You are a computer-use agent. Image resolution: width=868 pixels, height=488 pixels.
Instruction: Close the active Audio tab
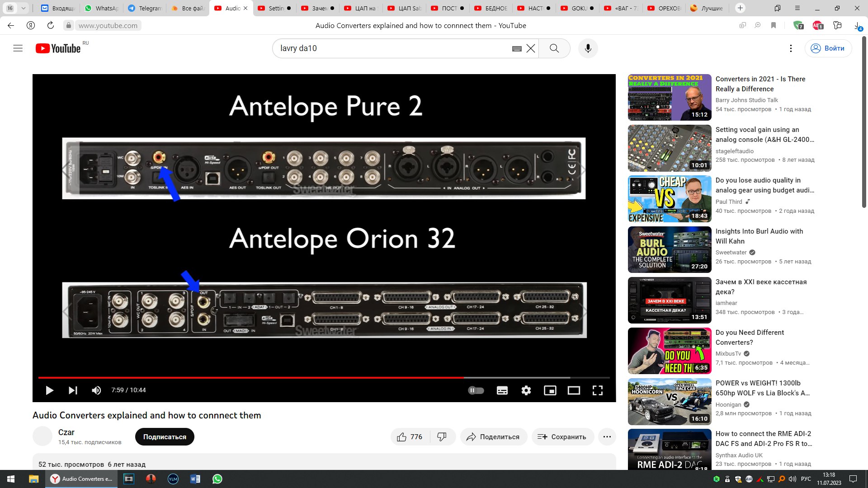[x=245, y=8]
